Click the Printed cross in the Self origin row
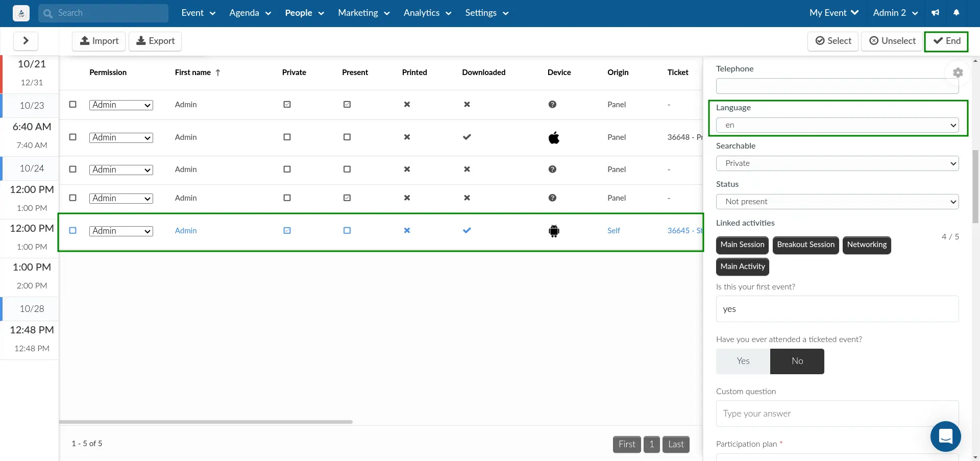 tap(407, 230)
